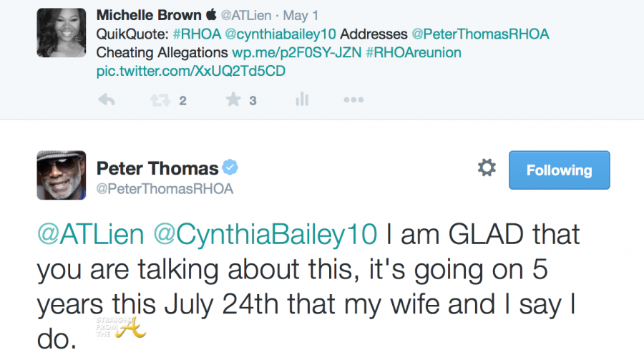Reply to Michelle Brown's tweet
This screenshot has width=644, height=350.
pyautogui.click(x=107, y=100)
